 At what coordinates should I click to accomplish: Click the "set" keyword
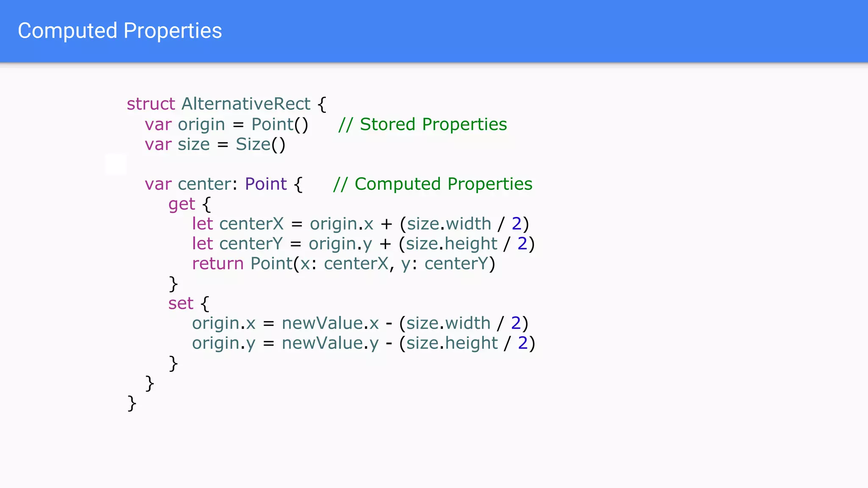pos(181,304)
